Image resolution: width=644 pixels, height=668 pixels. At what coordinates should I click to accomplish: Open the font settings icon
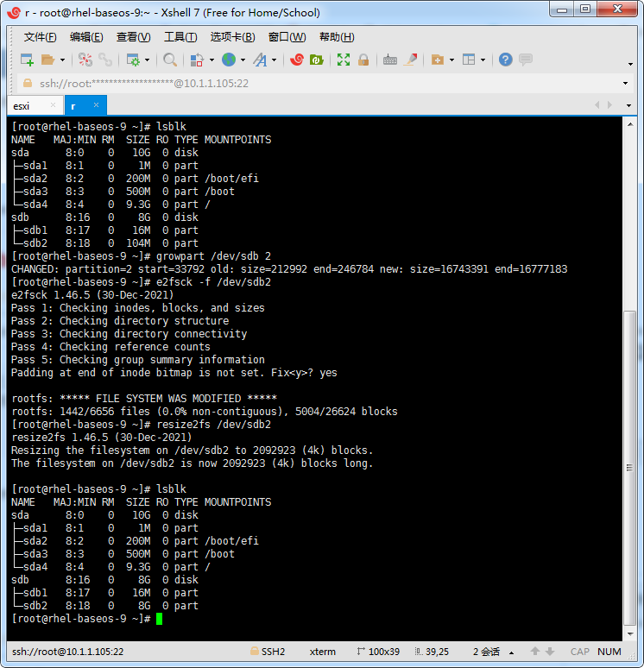[260, 60]
